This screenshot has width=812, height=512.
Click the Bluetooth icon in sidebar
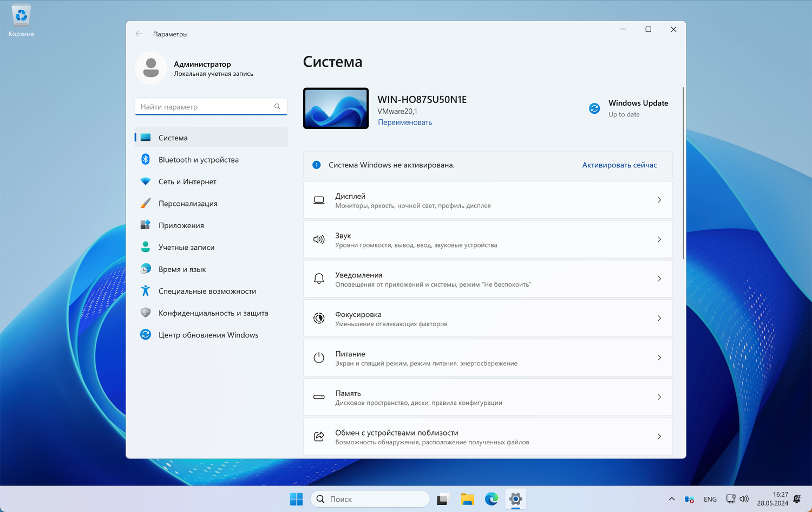pyautogui.click(x=145, y=159)
